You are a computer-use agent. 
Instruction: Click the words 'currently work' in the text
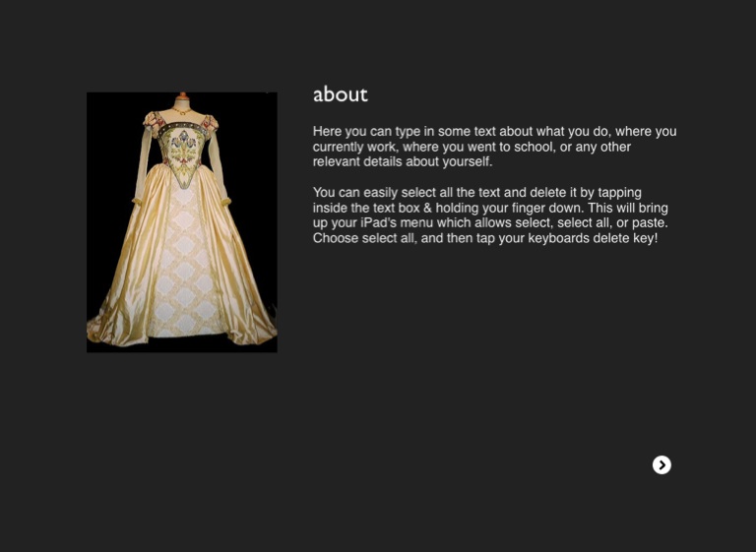[x=354, y=147]
